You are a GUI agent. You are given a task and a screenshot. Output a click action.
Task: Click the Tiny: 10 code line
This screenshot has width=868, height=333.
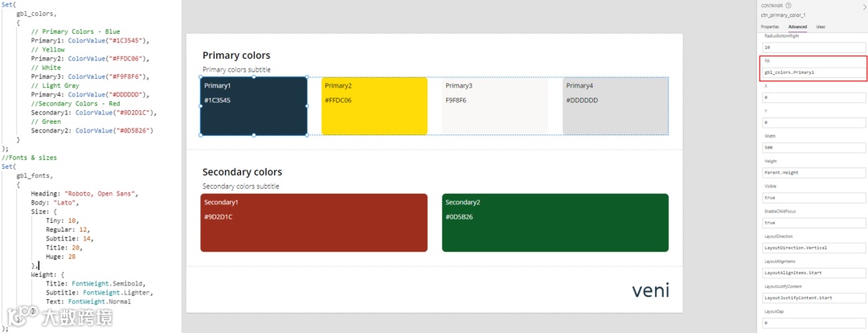click(63, 220)
